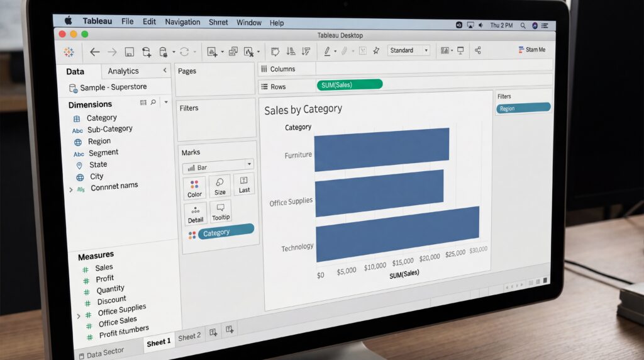Click the pause auto updates cylinder icon

(x=163, y=52)
